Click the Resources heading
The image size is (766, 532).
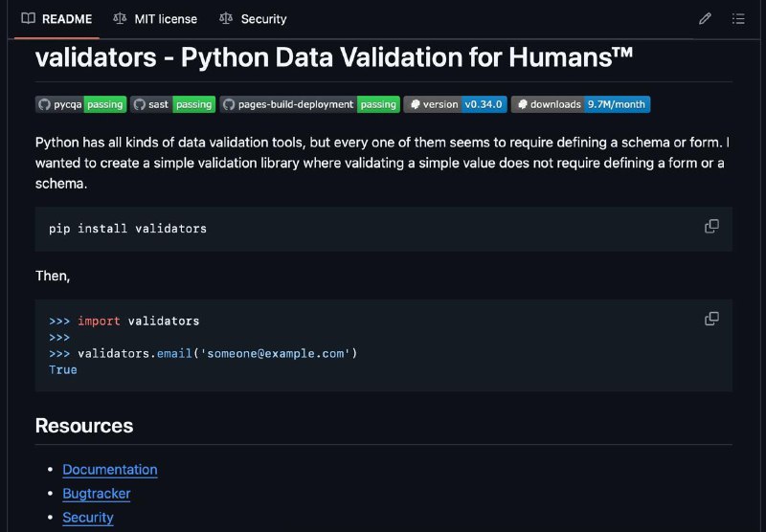point(84,426)
